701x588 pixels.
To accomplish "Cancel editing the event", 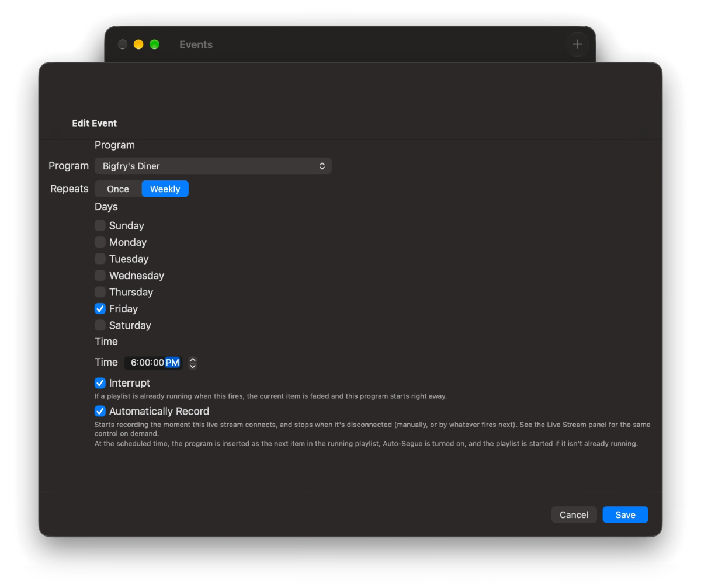I will click(x=574, y=515).
